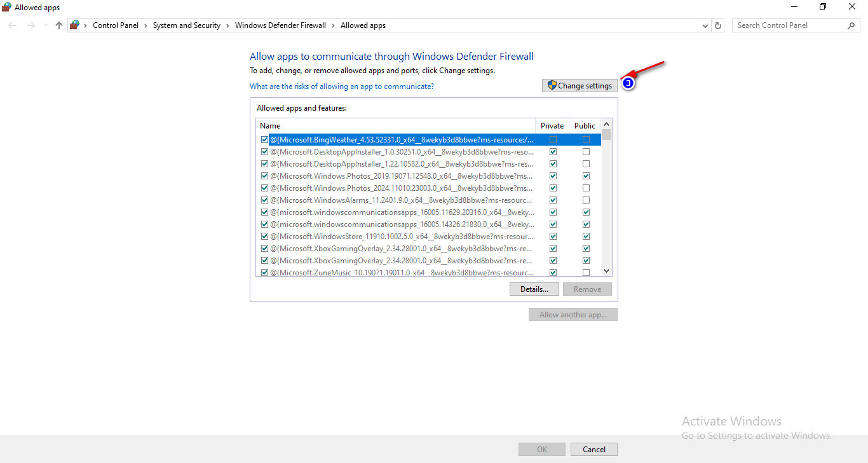Expand the chevron after Control Panel breadcrumb
The width and height of the screenshot is (868, 463).
[146, 25]
